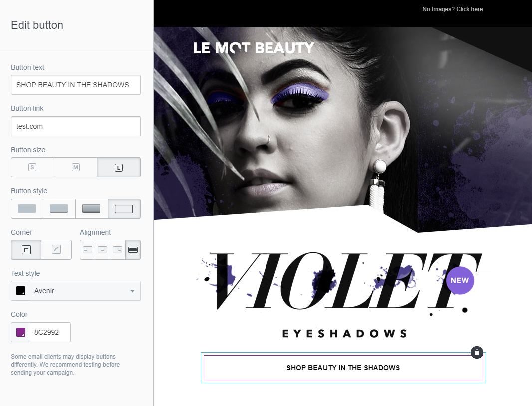Screen dimensions: 532x406
Task: Open the 'Click here' link
Action: point(469,9)
